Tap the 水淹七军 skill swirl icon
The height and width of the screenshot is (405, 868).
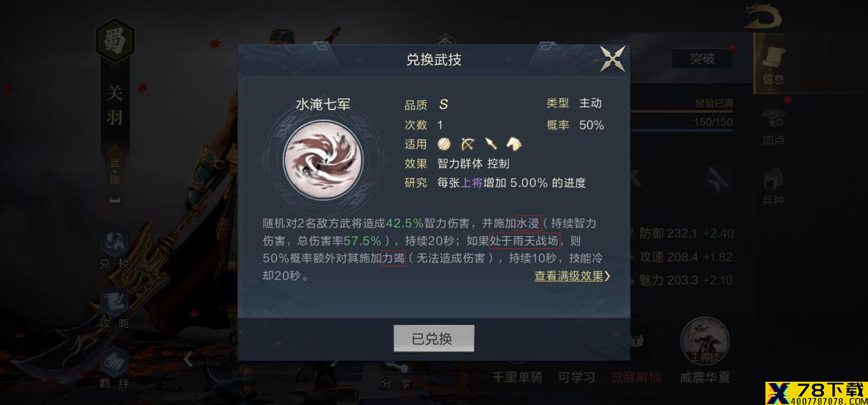[x=323, y=160]
